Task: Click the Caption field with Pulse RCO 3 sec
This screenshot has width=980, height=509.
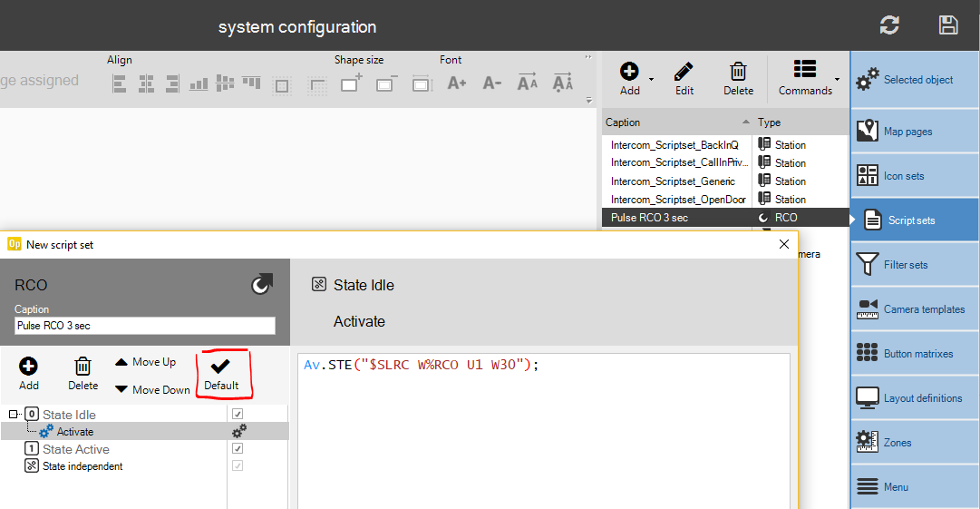Action: (x=144, y=325)
